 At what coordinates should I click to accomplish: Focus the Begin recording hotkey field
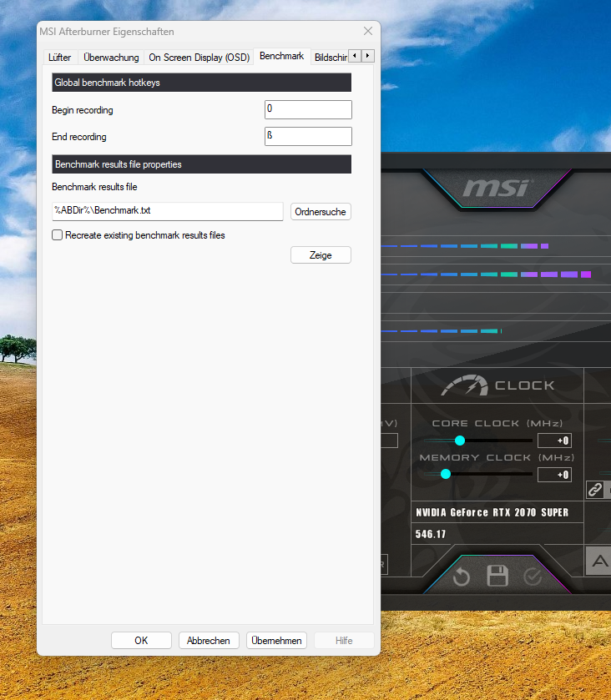[x=308, y=110]
